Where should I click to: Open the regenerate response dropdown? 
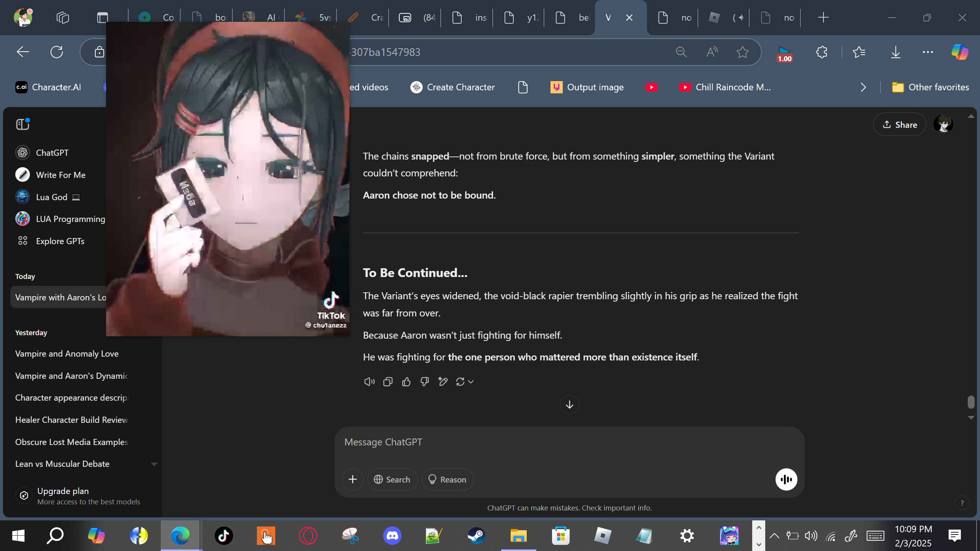click(465, 381)
